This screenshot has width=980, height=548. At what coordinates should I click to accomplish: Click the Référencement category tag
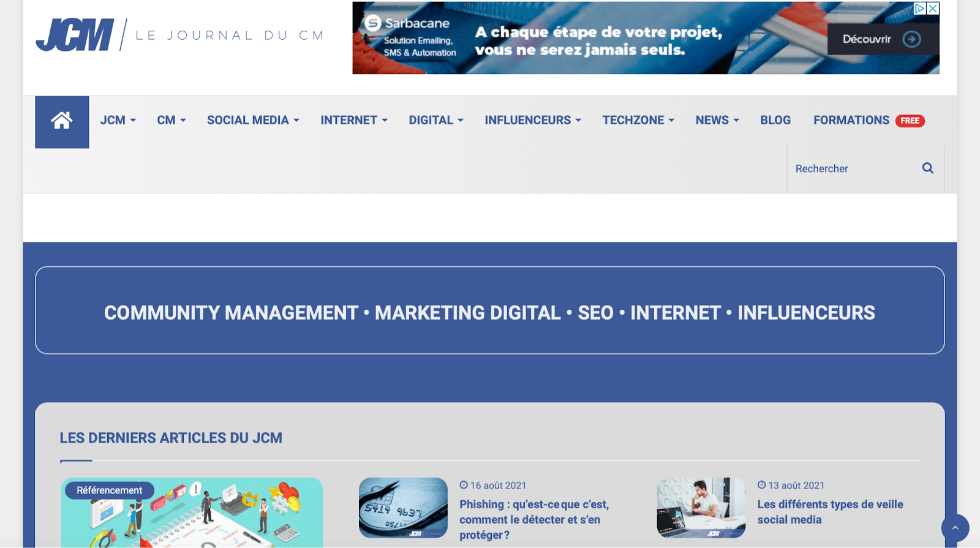pos(109,490)
